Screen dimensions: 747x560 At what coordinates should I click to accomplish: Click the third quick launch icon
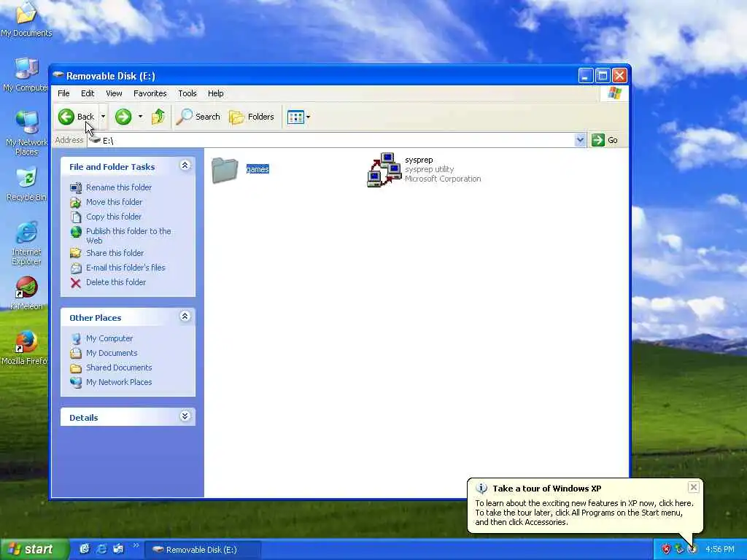(x=118, y=549)
